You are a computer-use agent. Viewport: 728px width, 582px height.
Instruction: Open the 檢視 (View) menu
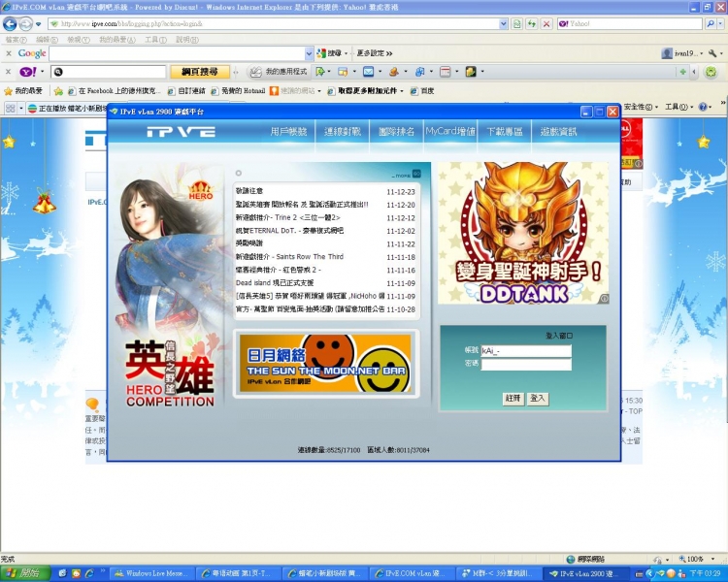pos(79,40)
